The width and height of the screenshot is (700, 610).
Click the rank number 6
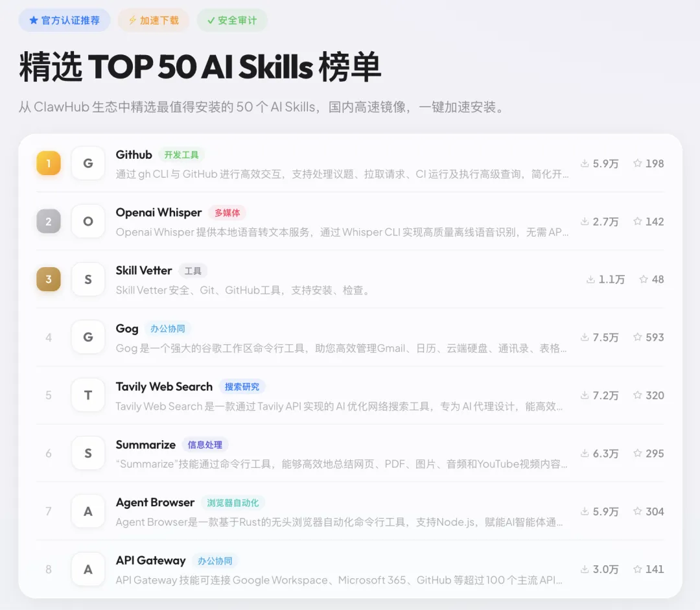point(49,453)
